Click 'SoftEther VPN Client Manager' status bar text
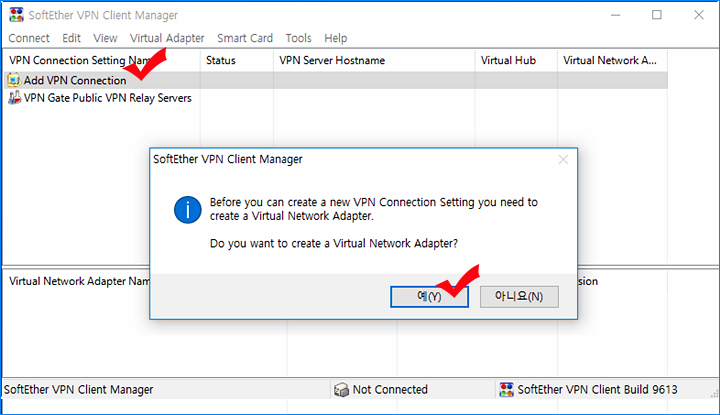 79,390
